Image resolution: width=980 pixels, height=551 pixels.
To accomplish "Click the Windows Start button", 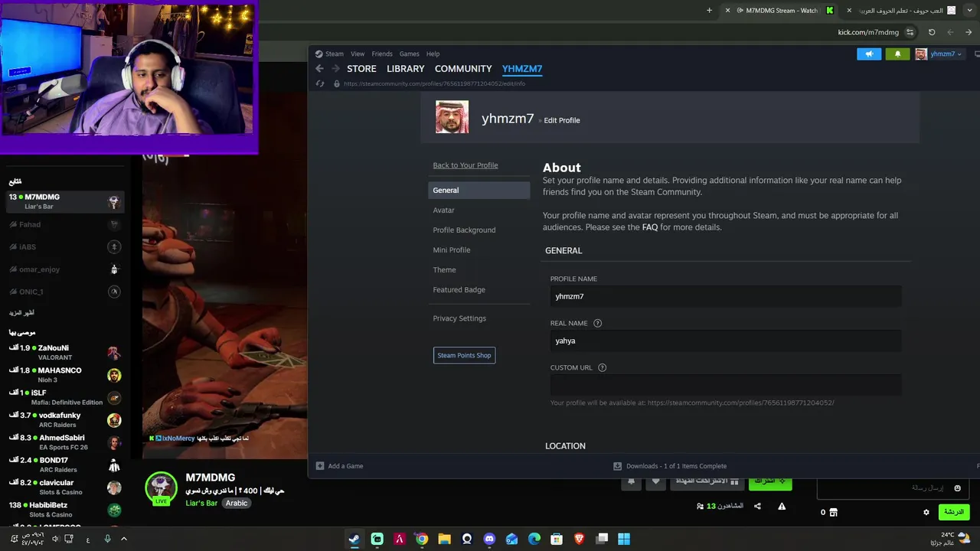I will [624, 539].
